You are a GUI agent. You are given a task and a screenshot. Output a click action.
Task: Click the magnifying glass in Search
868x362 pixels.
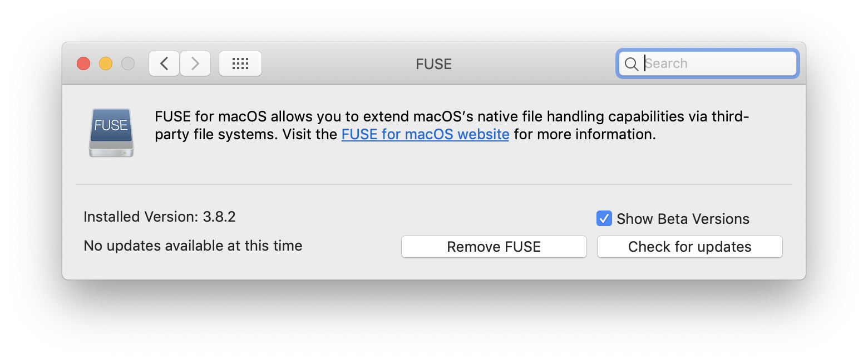[631, 64]
